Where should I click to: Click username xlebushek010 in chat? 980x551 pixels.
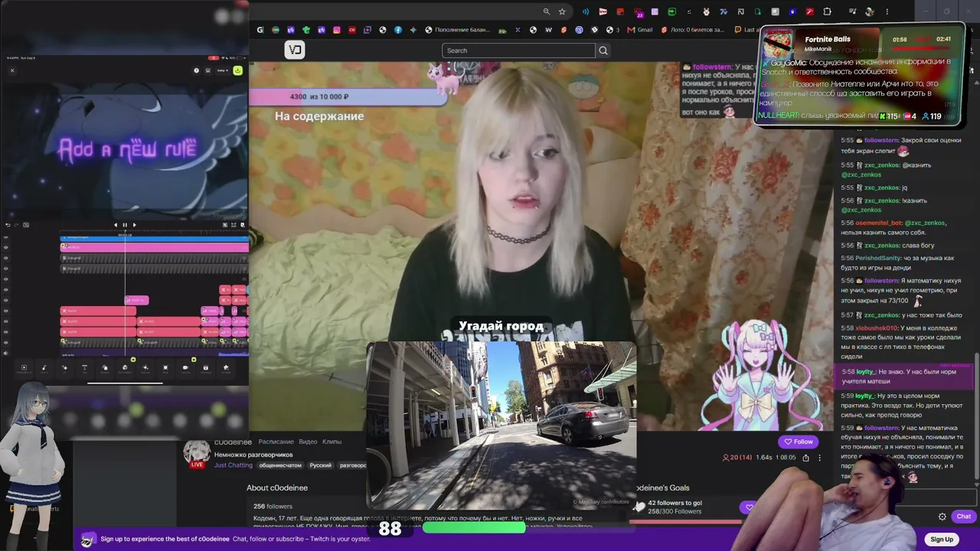pyautogui.click(x=877, y=328)
